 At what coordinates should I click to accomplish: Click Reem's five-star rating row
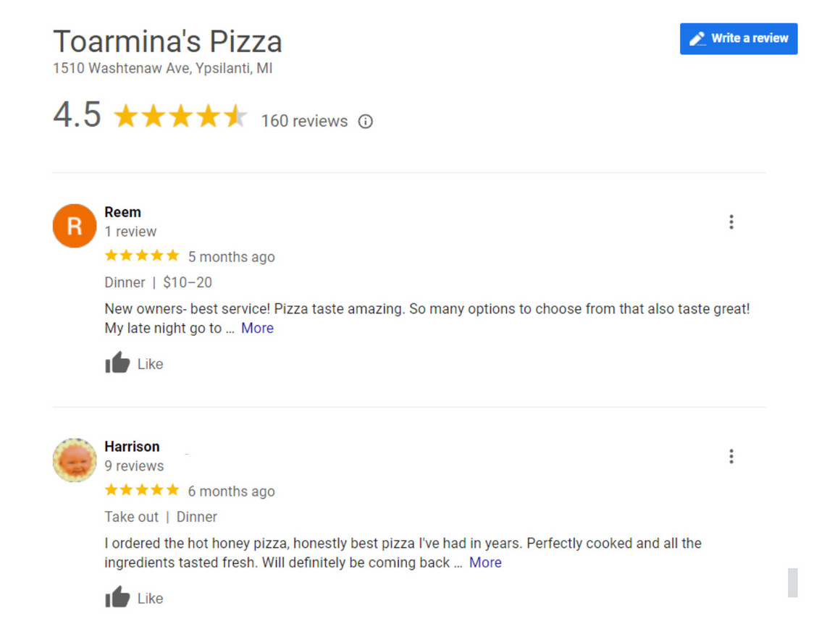[x=142, y=256]
